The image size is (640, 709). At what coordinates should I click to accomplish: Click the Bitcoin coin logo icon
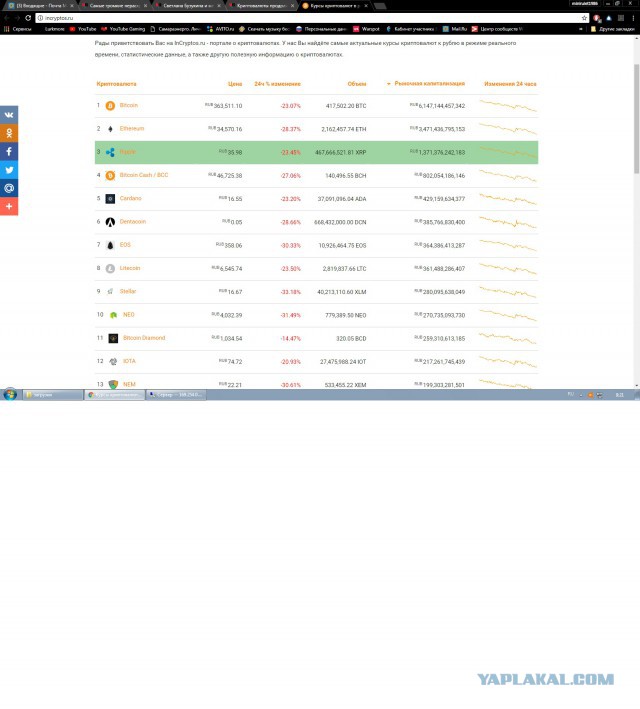pyautogui.click(x=110, y=106)
